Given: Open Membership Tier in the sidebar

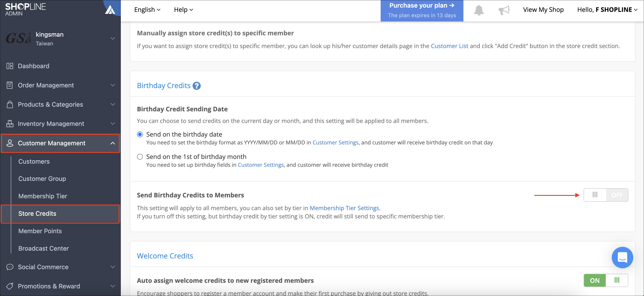Looking at the screenshot, I should (43, 196).
